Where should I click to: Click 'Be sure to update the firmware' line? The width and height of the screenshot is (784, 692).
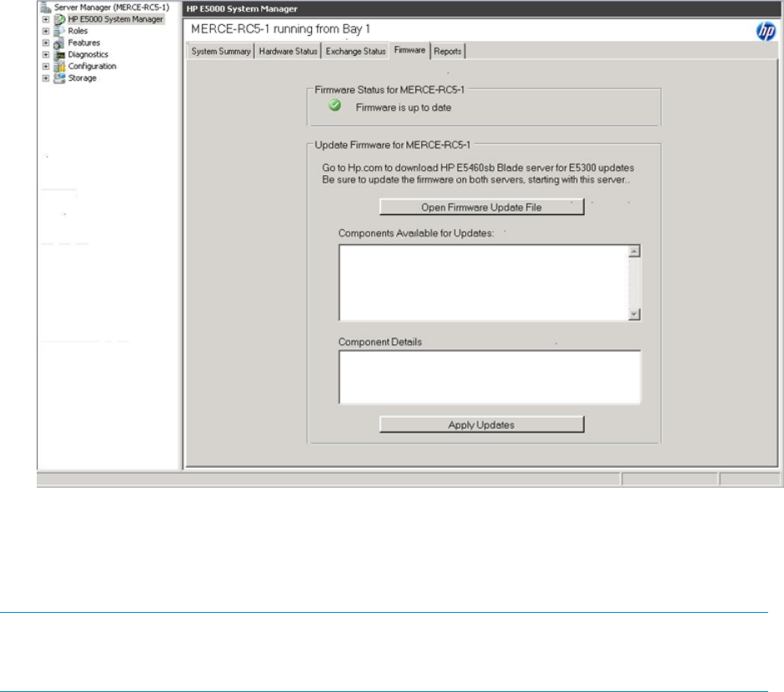coord(476,180)
